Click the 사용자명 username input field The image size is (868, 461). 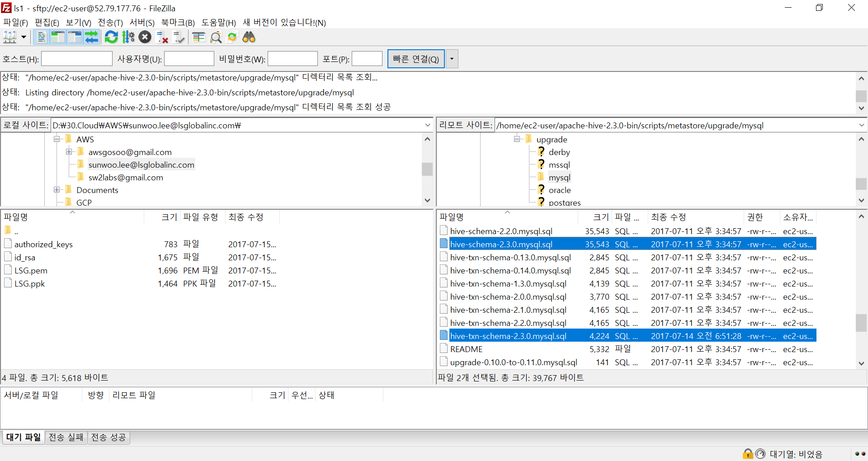(x=189, y=59)
